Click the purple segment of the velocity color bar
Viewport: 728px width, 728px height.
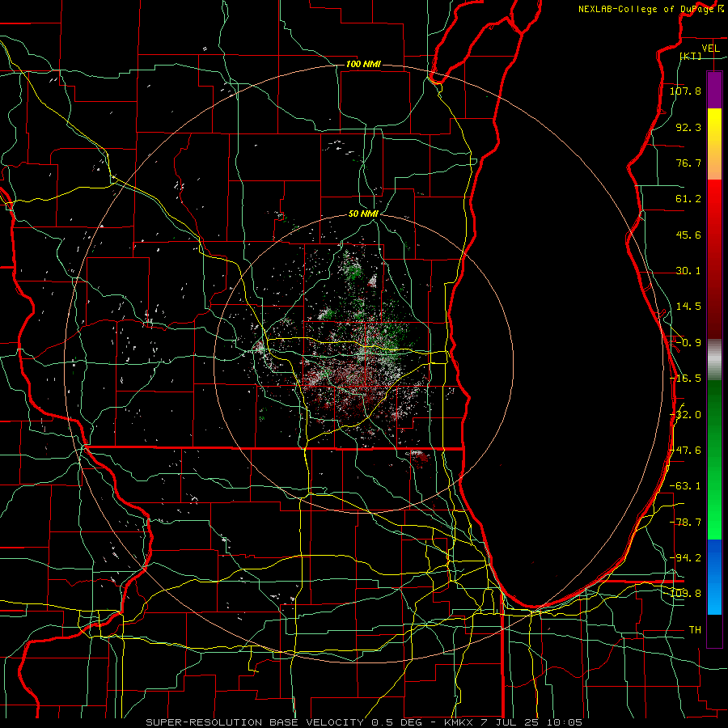tap(714, 91)
